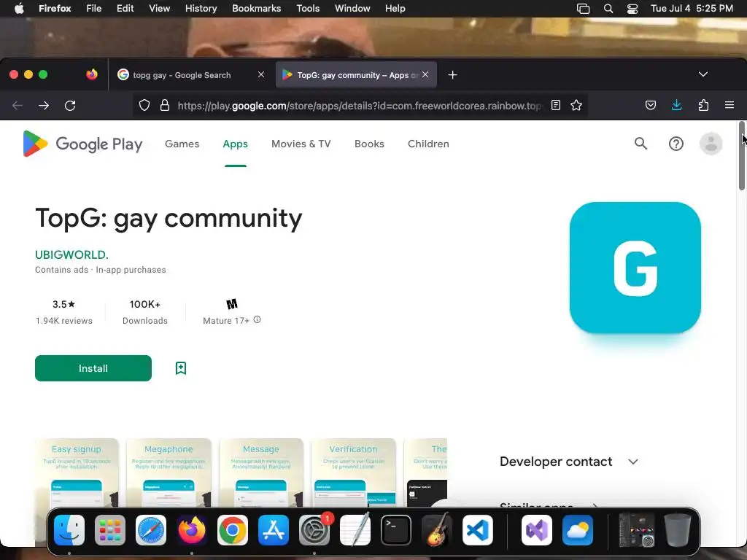The image size is (747, 560).
Task: Select the Games navigation tab
Action: click(182, 144)
